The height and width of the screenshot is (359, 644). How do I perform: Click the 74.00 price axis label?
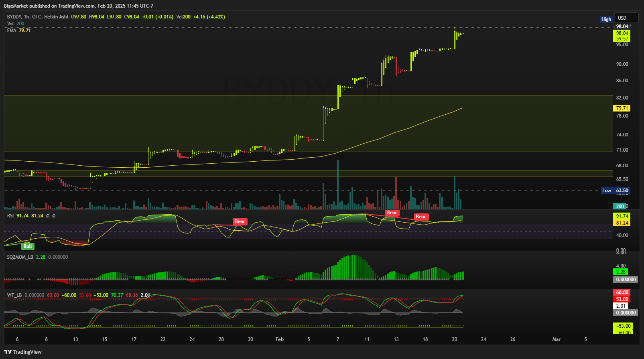622,135
